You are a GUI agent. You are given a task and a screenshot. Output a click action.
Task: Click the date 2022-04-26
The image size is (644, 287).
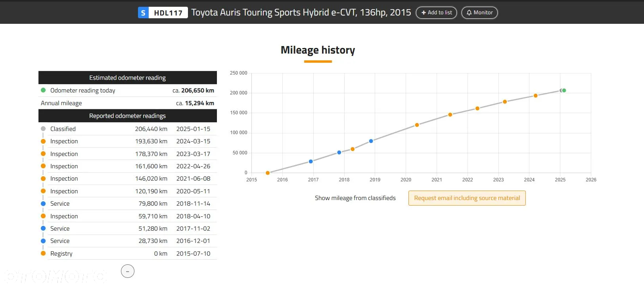(193, 166)
